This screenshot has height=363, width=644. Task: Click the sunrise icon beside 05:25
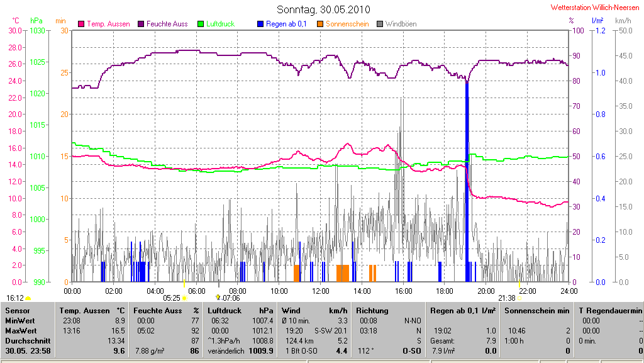pyautogui.click(x=184, y=299)
